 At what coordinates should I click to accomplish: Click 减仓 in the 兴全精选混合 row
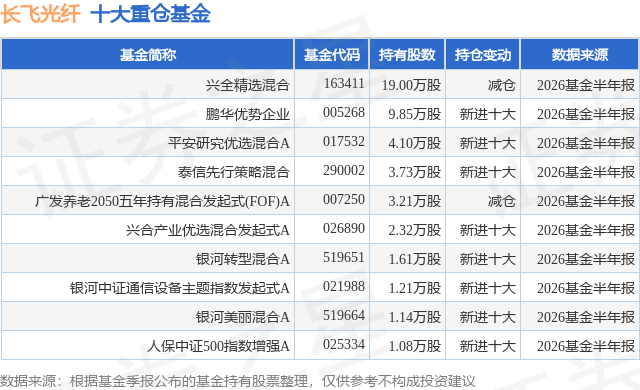(x=502, y=85)
